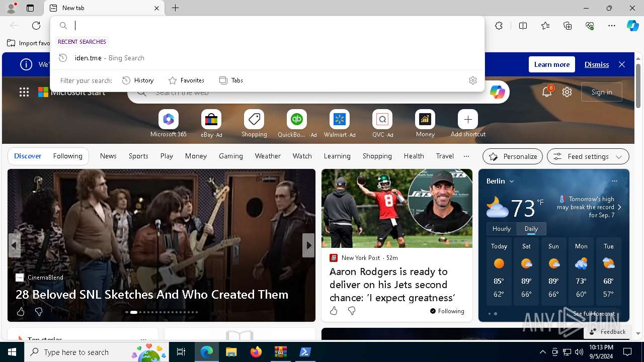644x362 pixels.
Task: Open address bar search settings gear
Action: pyautogui.click(x=472, y=80)
